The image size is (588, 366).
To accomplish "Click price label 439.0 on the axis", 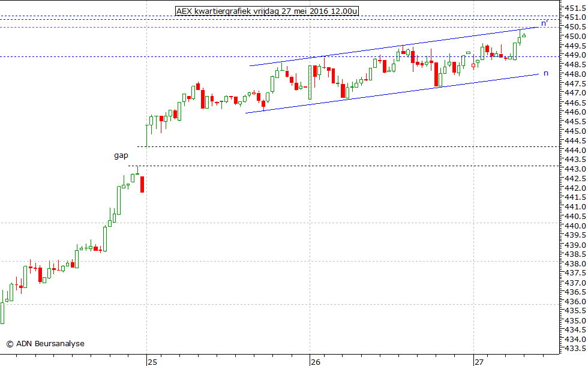I will click(575, 245).
